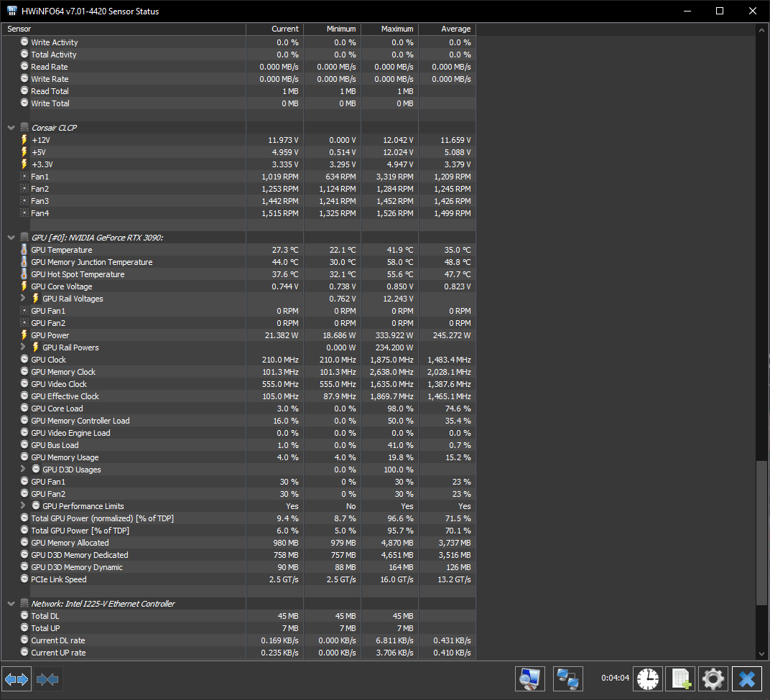Click the PCIe Link Speed gauge icon
The height and width of the screenshot is (700, 770).
point(24,579)
